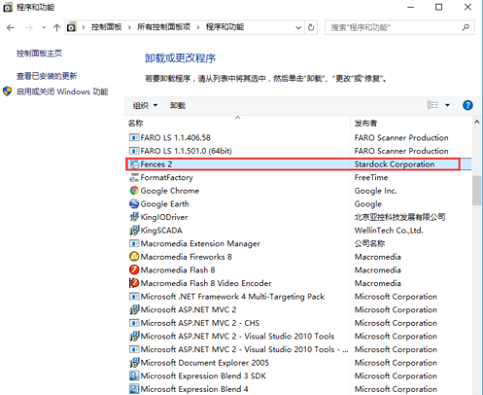This screenshot has height=395, width=483.
Task: Click the 北京亚控科技发展有限公司 publisher text
Action: click(x=400, y=217)
